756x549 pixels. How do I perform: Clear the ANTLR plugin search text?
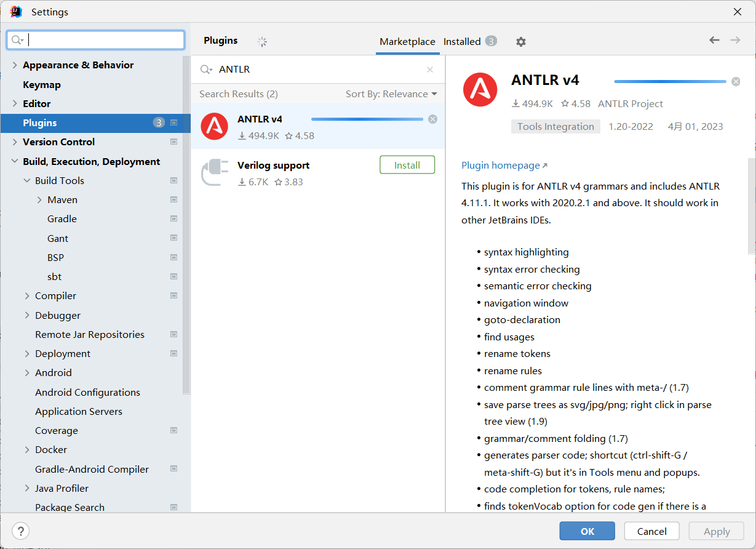pos(430,70)
